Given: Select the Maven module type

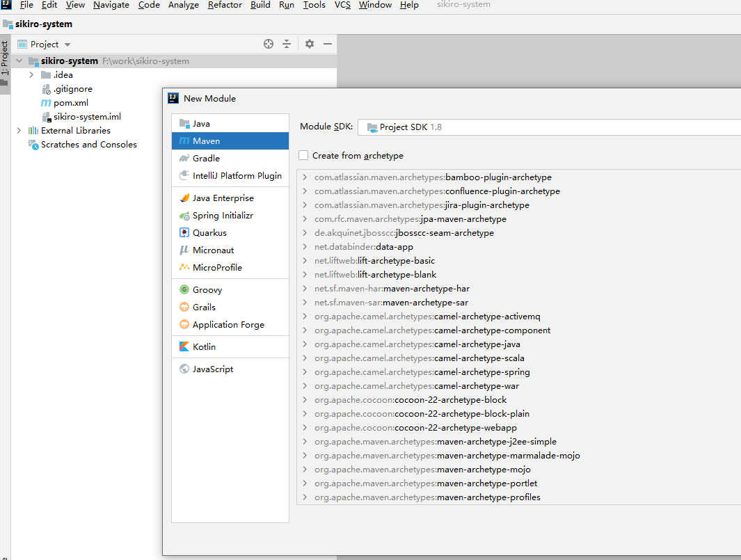Looking at the screenshot, I should pyautogui.click(x=230, y=141).
